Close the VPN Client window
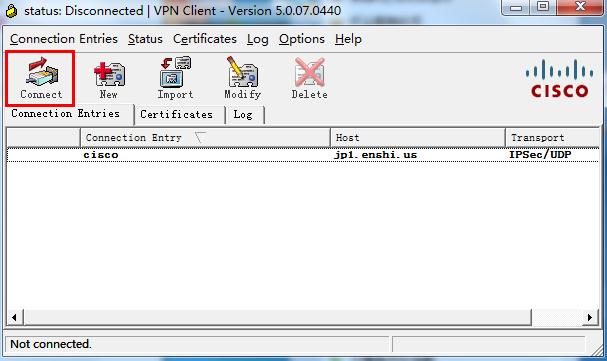This screenshot has width=607, height=361. pos(580,7)
